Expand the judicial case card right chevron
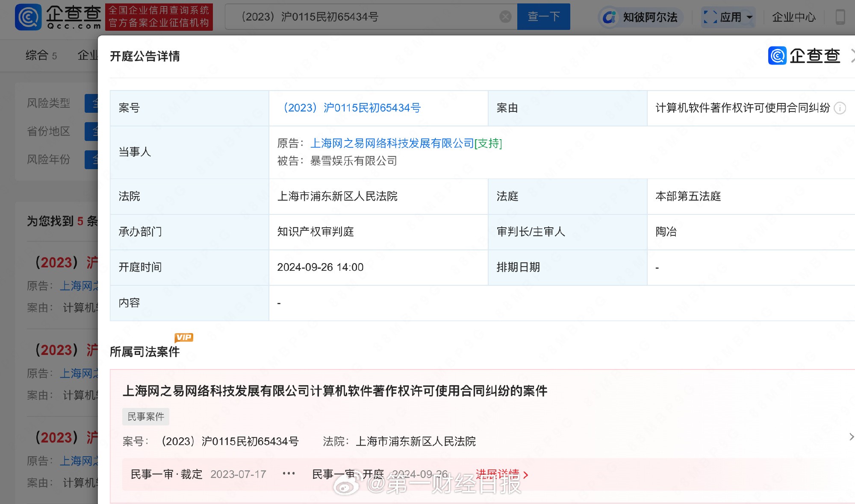 pos(851,437)
